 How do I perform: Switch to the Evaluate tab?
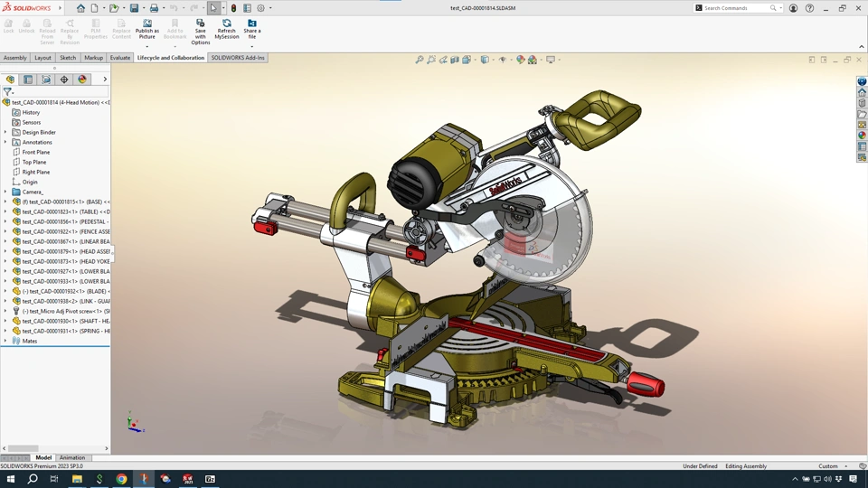tap(119, 58)
